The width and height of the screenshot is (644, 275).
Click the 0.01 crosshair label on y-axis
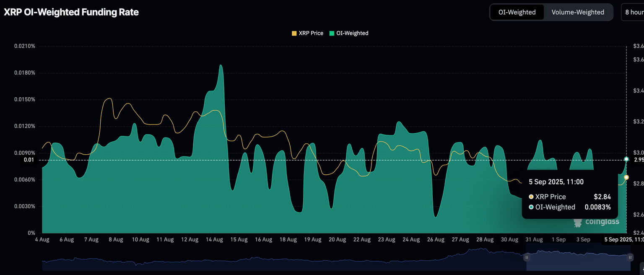coord(29,160)
